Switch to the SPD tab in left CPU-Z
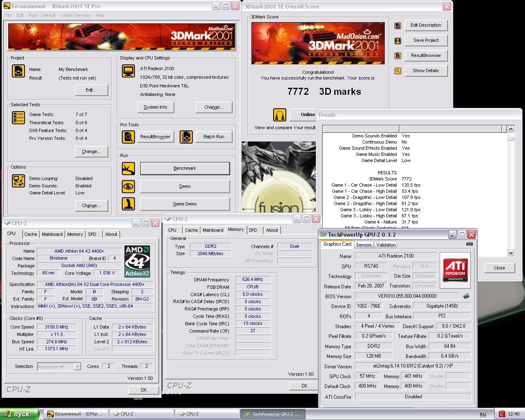Screen dimensions: 525x420 point(92,234)
